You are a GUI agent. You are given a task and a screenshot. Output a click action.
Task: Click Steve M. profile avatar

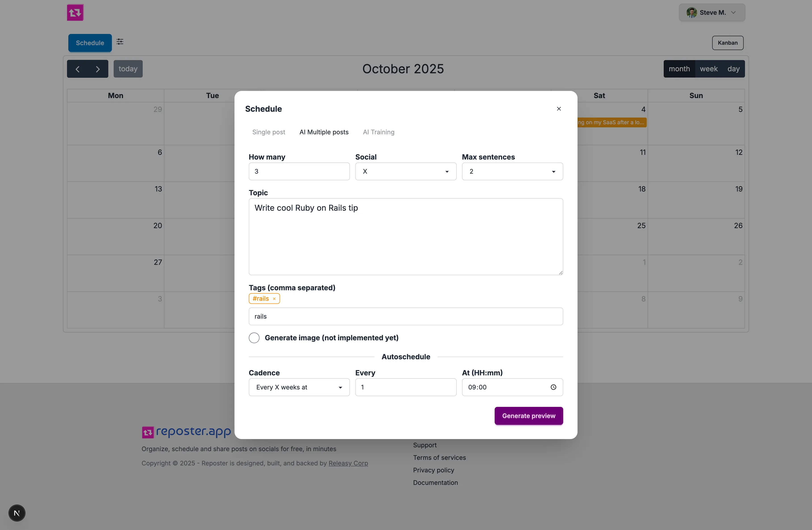pos(691,13)
